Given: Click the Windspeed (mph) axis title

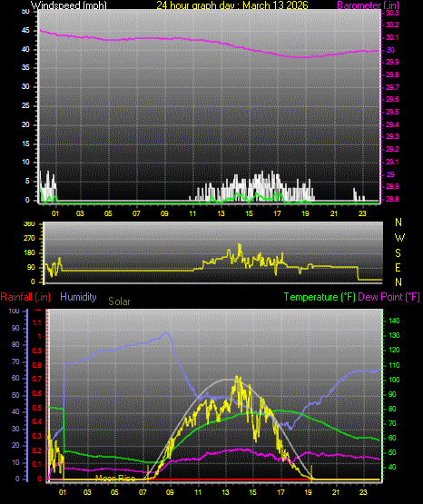Looking at the screenshot, I should point(69,5).
